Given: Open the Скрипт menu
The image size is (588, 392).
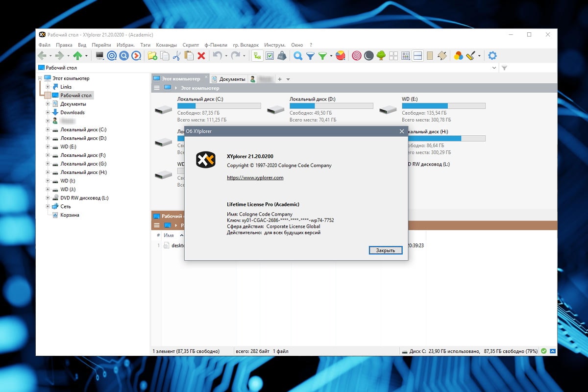Looking at the screenshot, I should [x=191, y=45].
